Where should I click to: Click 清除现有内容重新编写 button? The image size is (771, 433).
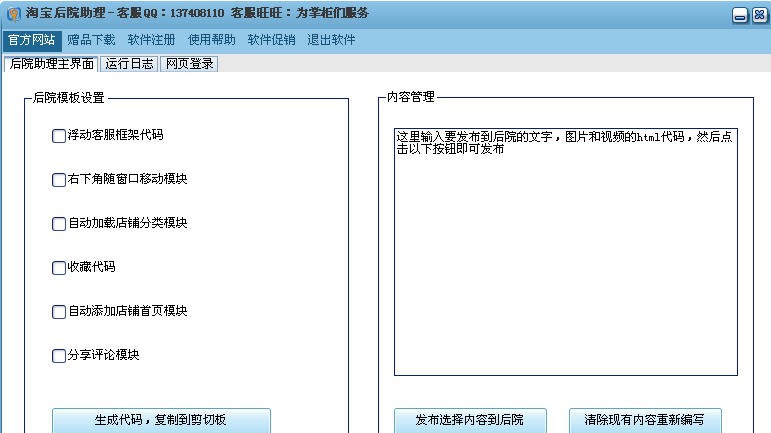[645, 420]
